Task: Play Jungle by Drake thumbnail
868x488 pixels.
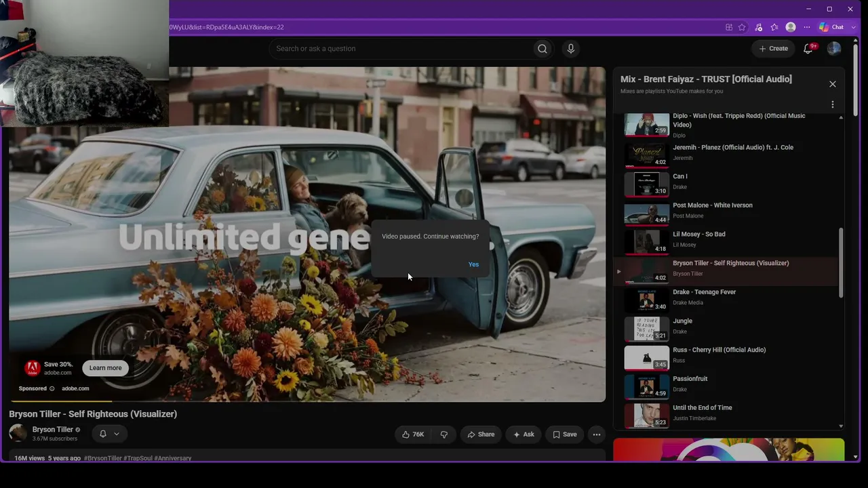Action: [x=646, y=329]
